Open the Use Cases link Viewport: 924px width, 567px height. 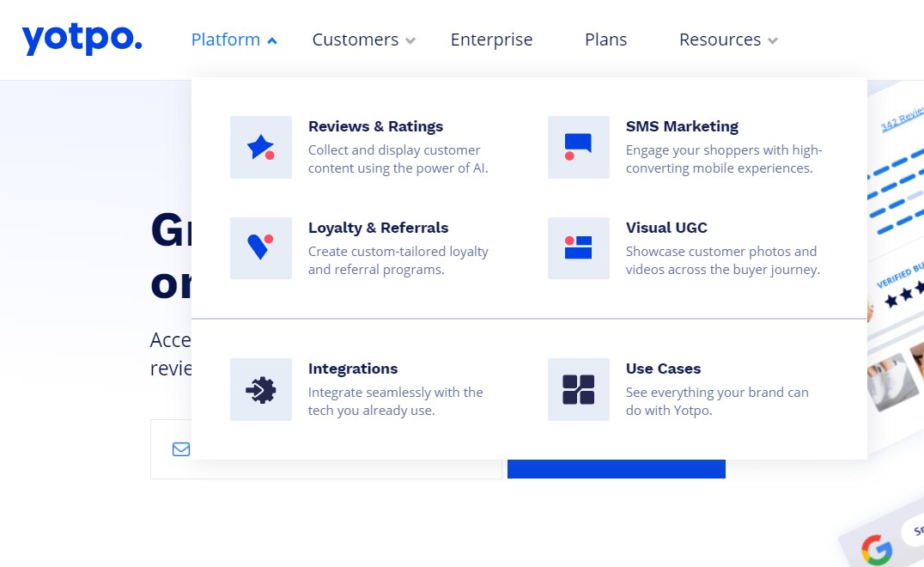tap(663, 369)
